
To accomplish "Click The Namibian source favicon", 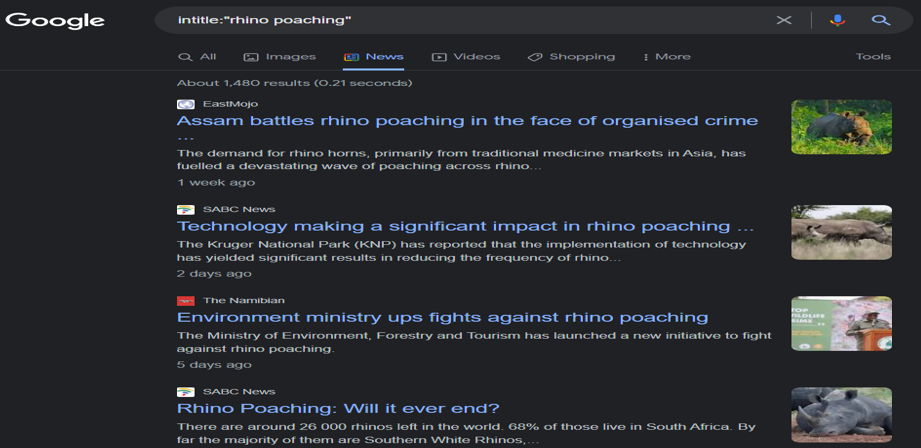I will (x=185, y=300).
